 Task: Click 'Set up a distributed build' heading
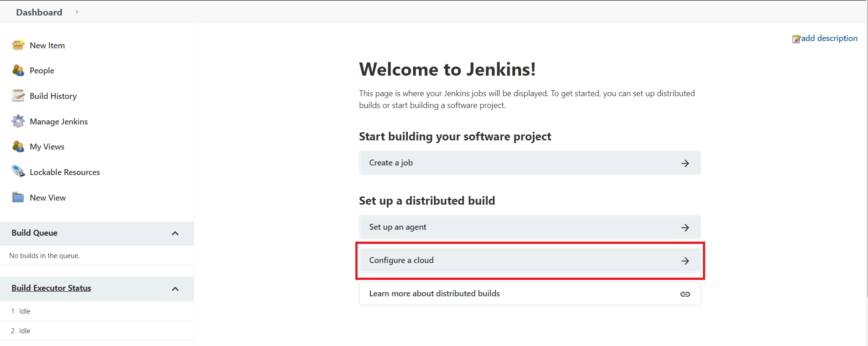(427, 201)
